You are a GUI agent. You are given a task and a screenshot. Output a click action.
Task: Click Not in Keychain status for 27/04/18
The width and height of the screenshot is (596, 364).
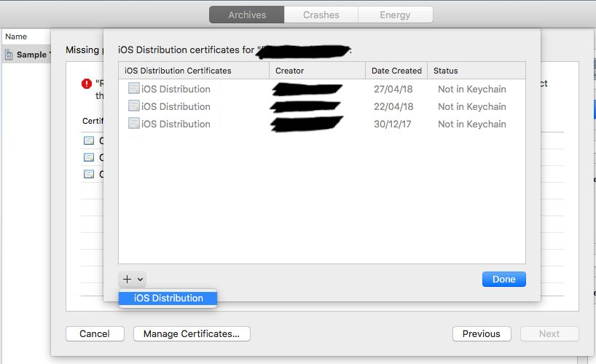(x=472, y=89)
